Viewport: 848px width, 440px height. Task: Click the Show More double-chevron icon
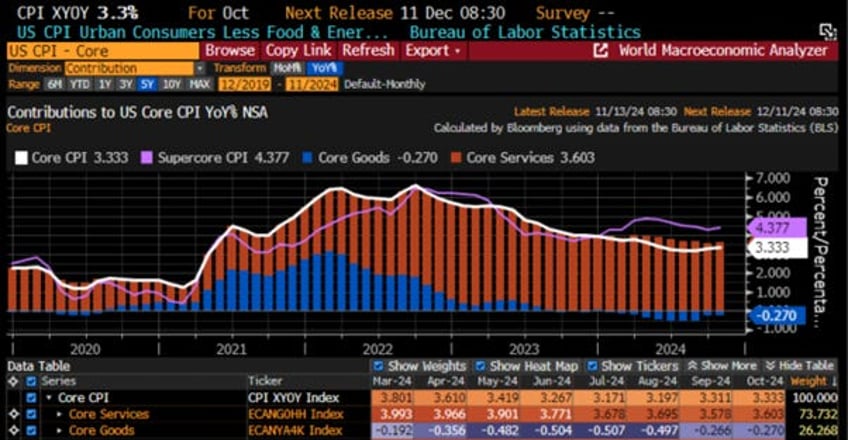point(692,366)
